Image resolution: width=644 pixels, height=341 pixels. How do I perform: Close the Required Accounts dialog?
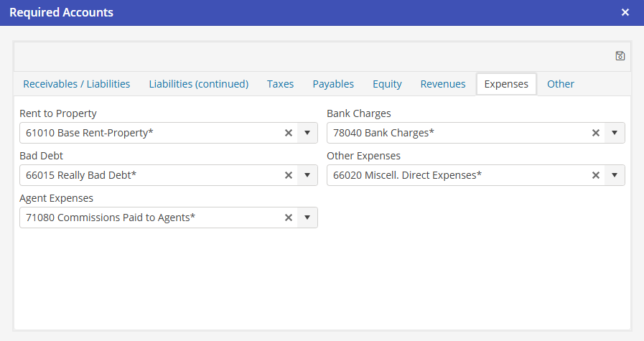click(625, 12)
